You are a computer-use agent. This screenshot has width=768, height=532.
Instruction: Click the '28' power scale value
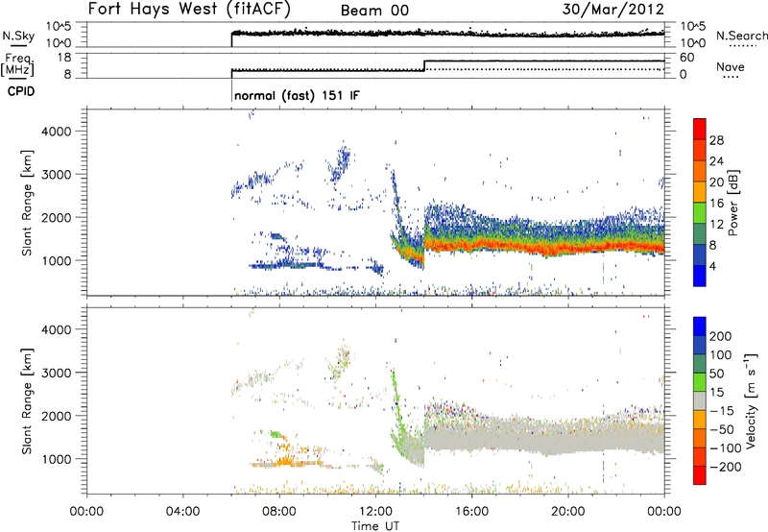(716, 140)
